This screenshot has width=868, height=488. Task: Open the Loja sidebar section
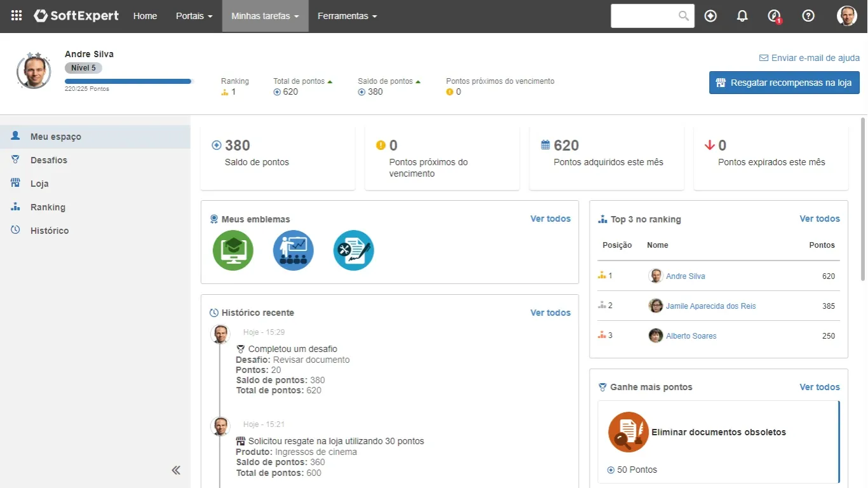tap(39, 184)
